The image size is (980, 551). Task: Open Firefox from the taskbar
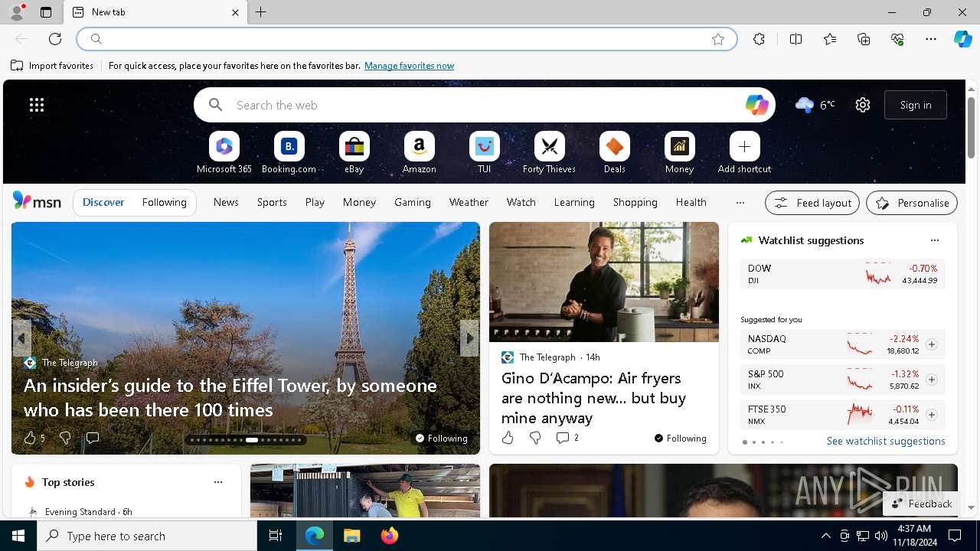pyautogui.click(x=390, y=536)
